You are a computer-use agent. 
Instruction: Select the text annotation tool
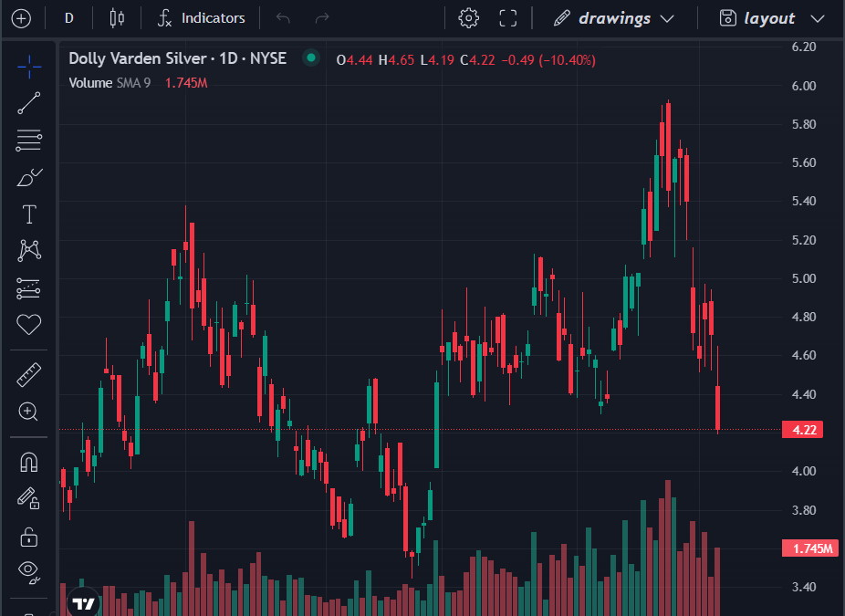pos(29,214)
